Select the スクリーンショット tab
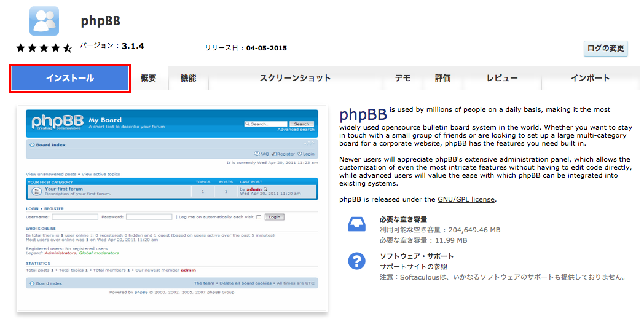This screenshot has width=644, height=319. coord(295,78)
